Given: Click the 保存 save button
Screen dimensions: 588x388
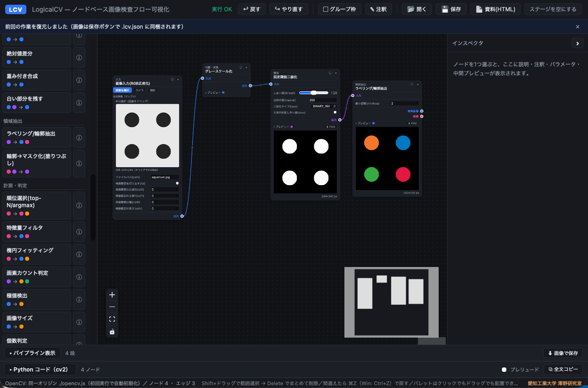Looking at the screenshot, I should 451,9.
